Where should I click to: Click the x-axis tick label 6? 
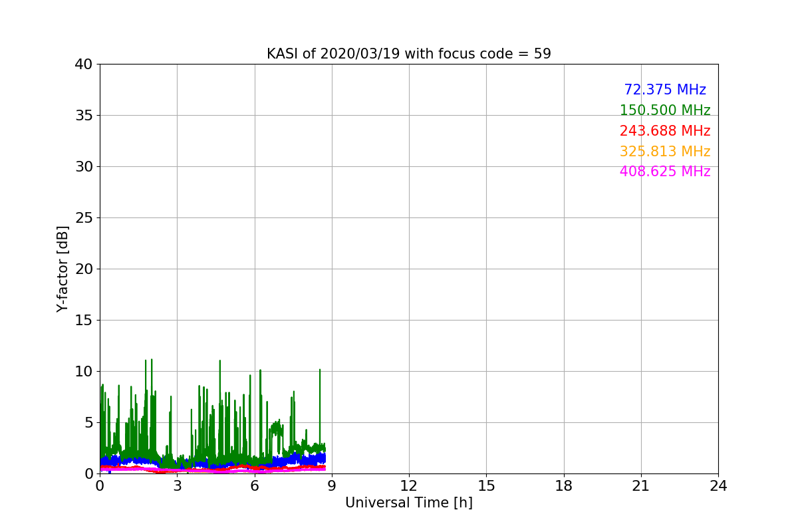click(x=255, y=486)
